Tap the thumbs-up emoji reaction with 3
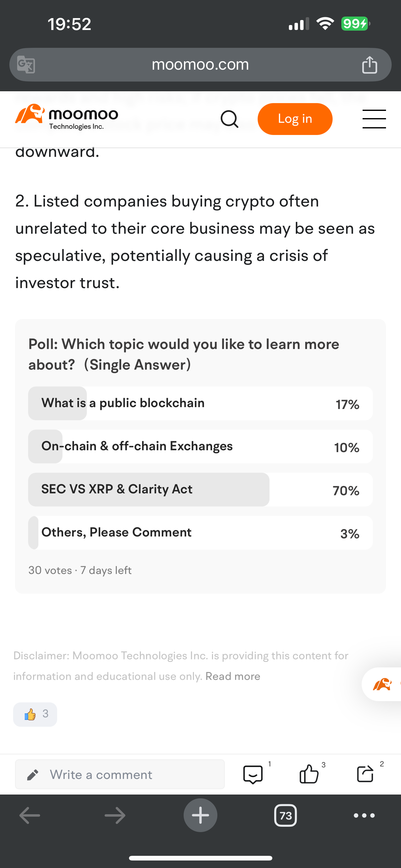This screenshot has width=401, height=868. [35, 714]
